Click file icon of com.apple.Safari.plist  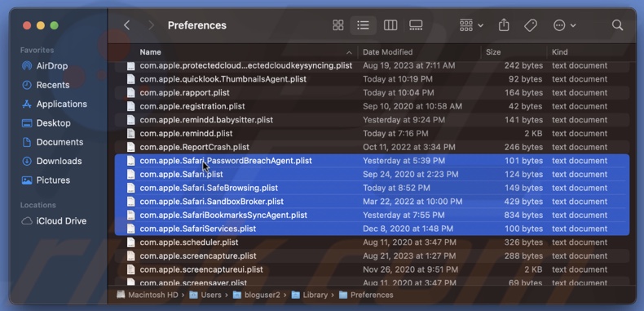(x=130, y=174)
